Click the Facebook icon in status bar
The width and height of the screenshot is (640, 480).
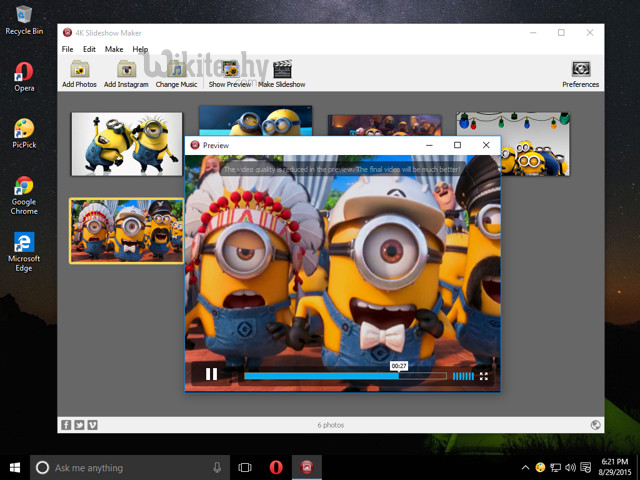click(66, 425)
